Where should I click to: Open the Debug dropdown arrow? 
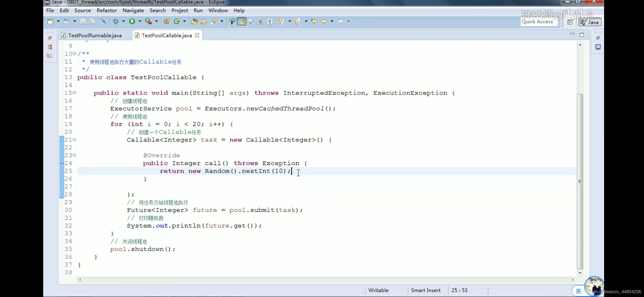pyautogui.click(x=124, y=21)
